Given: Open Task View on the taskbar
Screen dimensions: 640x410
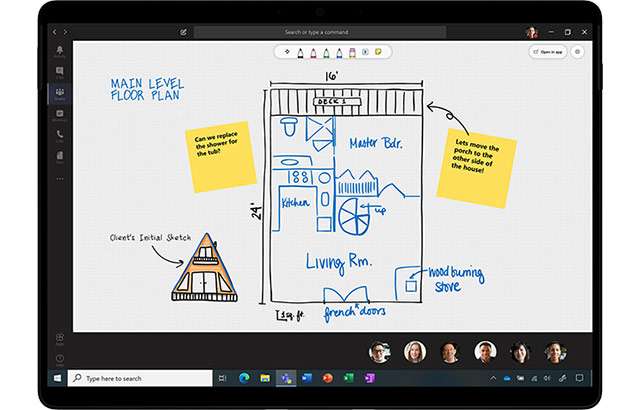Looking at the screenshot, I should click(x=222, y=378).
